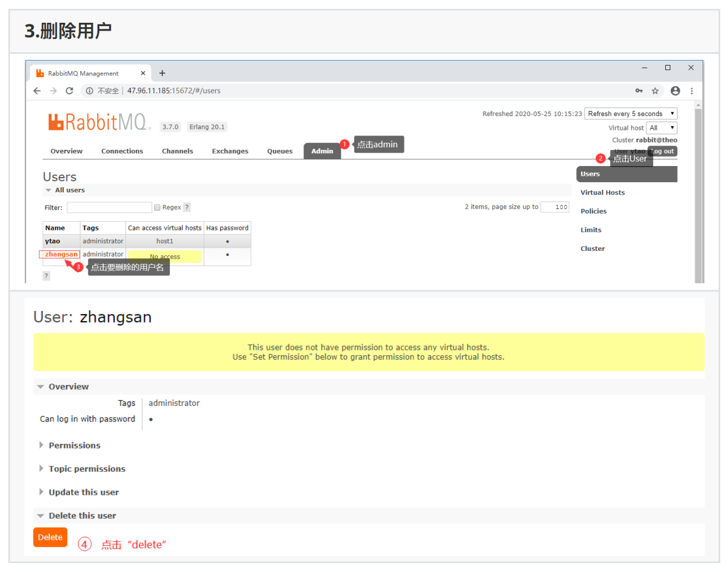Image resolution: width=728 pixels, height=572 pixels.
Task: Open the Refresh every 5 seconds dropdown
Action: coord(631,114)
